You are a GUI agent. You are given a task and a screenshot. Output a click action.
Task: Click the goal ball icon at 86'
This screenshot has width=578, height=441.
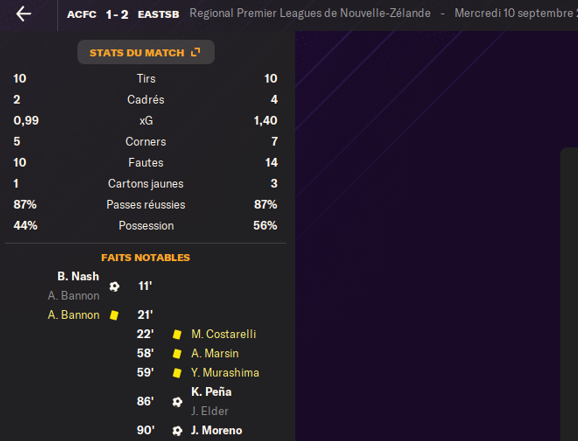coord(177,402)
